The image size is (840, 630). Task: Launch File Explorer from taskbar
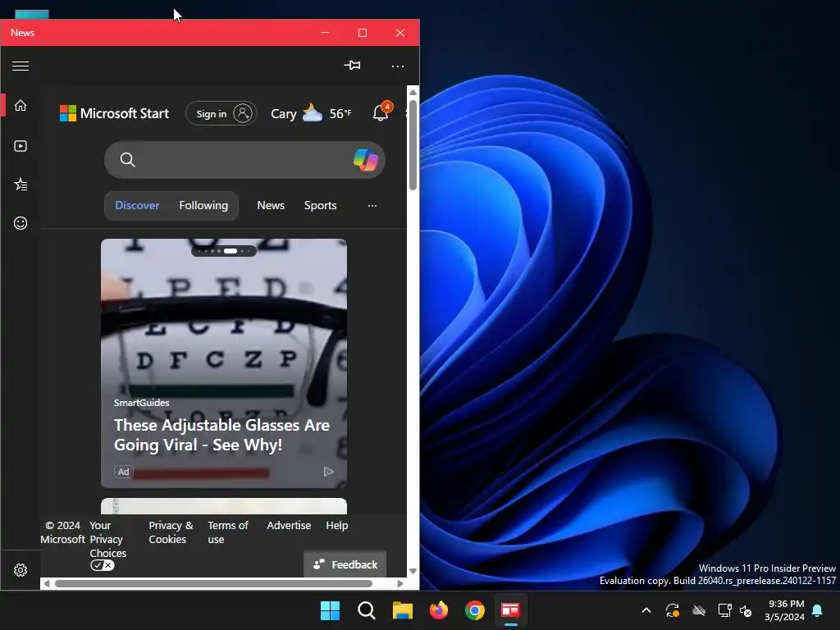coord(402,610)
